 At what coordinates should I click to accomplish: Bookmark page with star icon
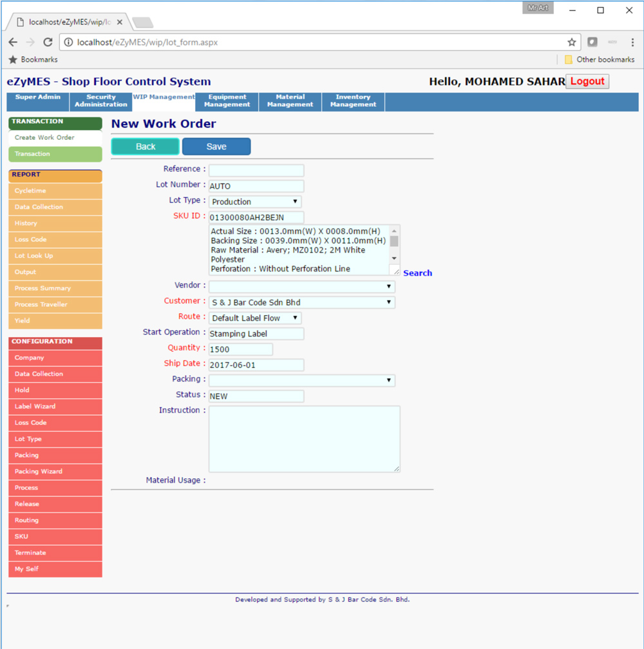pos(571,42)
